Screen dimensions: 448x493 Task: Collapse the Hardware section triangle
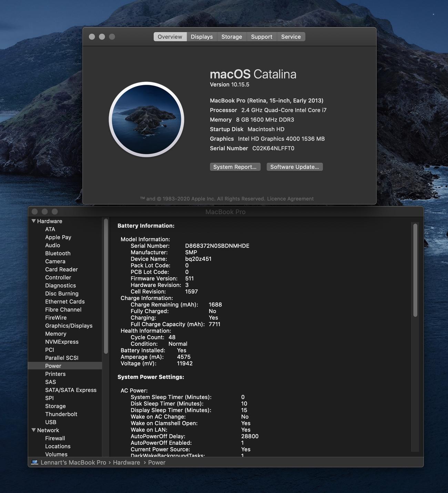33,221
